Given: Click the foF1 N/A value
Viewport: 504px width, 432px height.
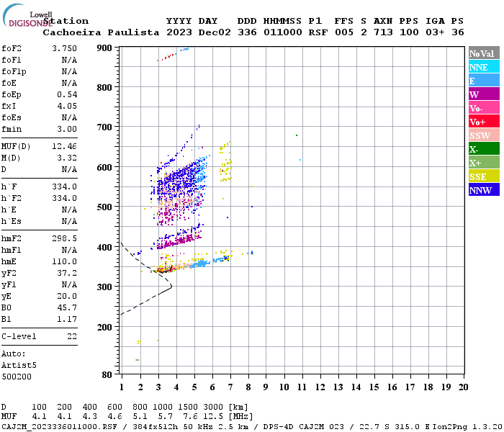Looking at the screenshot, I should pyautogui.click(x=69, y=60).
